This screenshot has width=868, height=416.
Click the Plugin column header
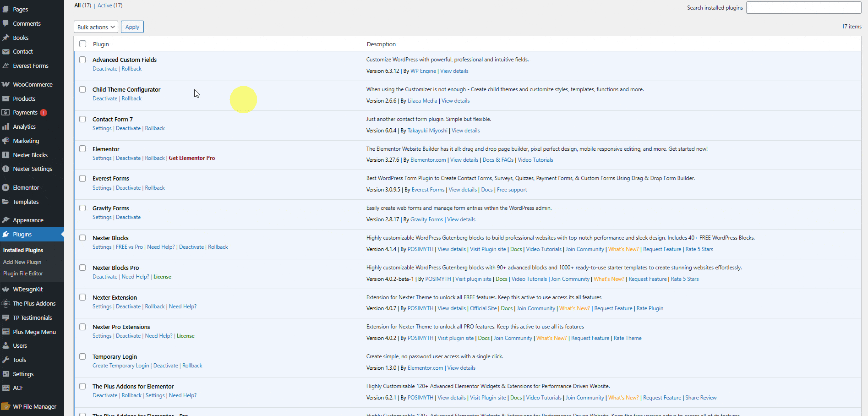(101, 44)
